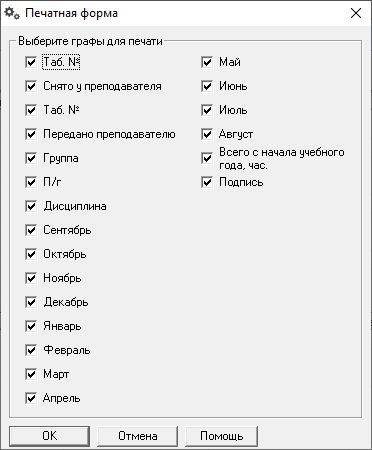Confirm selection with the OK button

pos(49,436)
